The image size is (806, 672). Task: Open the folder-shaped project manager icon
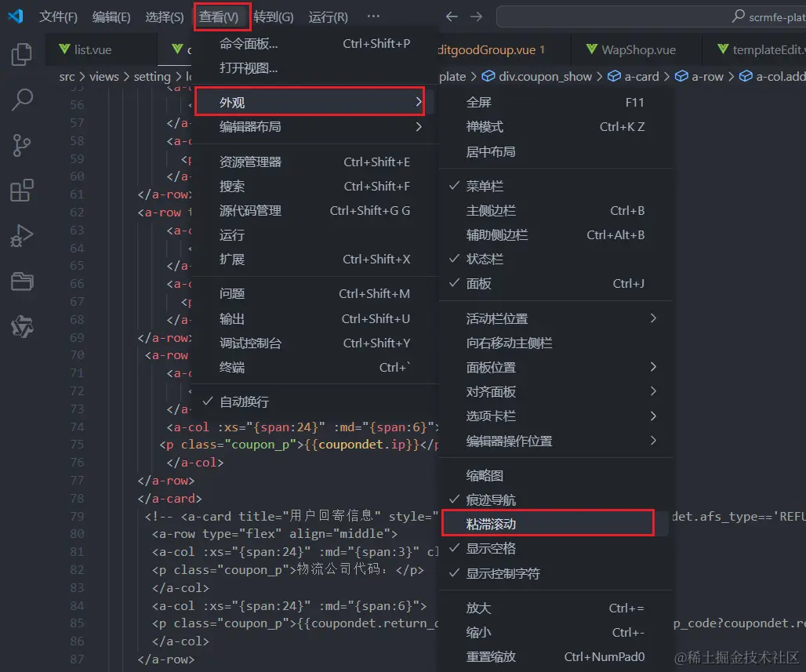(x=22, y=282)
